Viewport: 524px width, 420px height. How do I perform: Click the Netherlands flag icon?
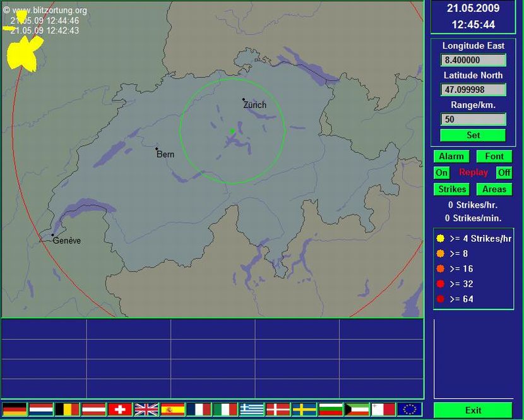(41, 409)
